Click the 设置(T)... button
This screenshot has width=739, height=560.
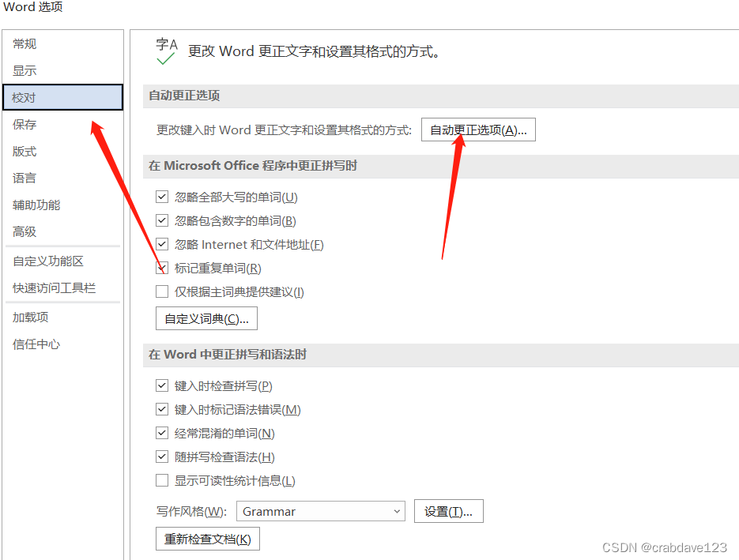pyautogui.click(x=449, y=511)
